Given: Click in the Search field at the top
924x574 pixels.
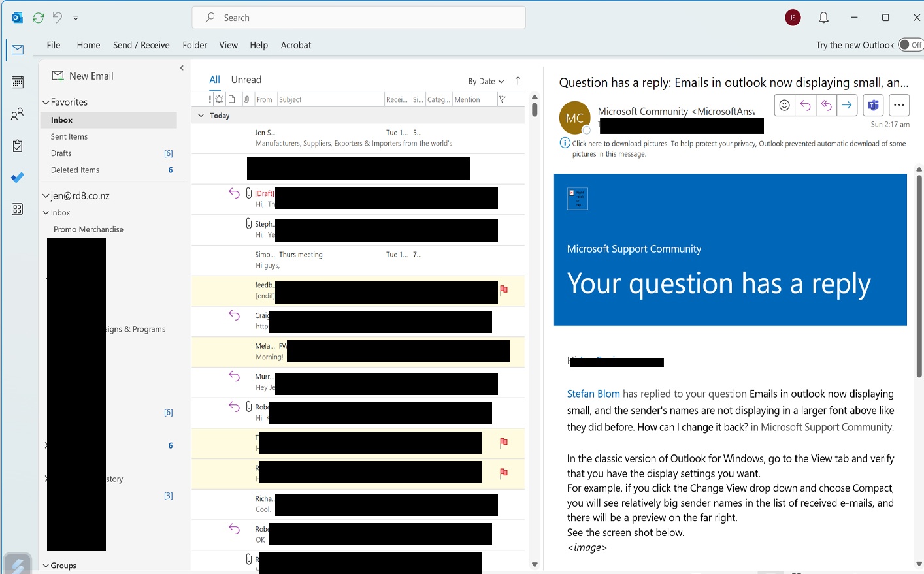Looking at the screenshot, I should point(358,18).
